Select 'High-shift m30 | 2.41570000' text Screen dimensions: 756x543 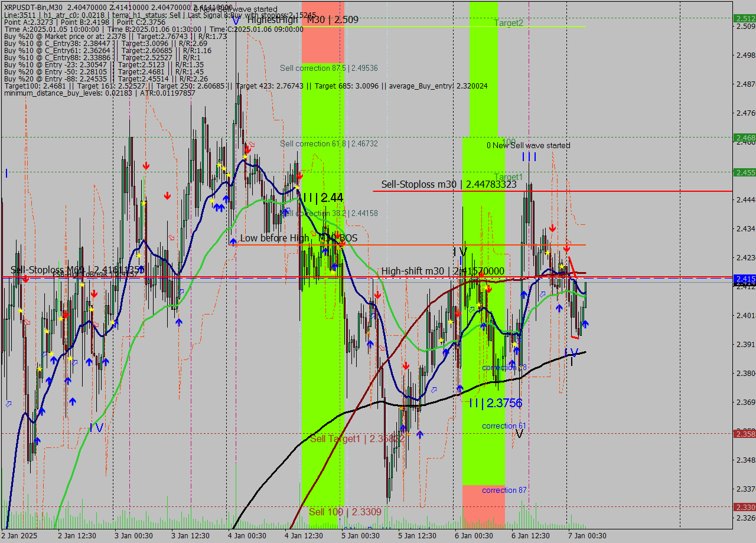click(443, 271)
